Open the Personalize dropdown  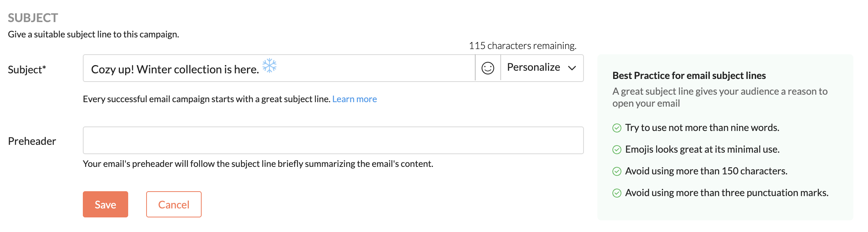click(x=533, y=67)
